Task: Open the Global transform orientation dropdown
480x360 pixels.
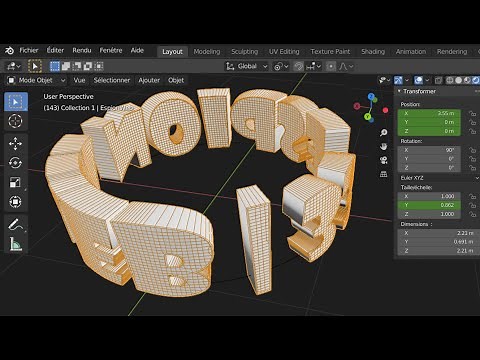Action: click(x=247, y=66)
